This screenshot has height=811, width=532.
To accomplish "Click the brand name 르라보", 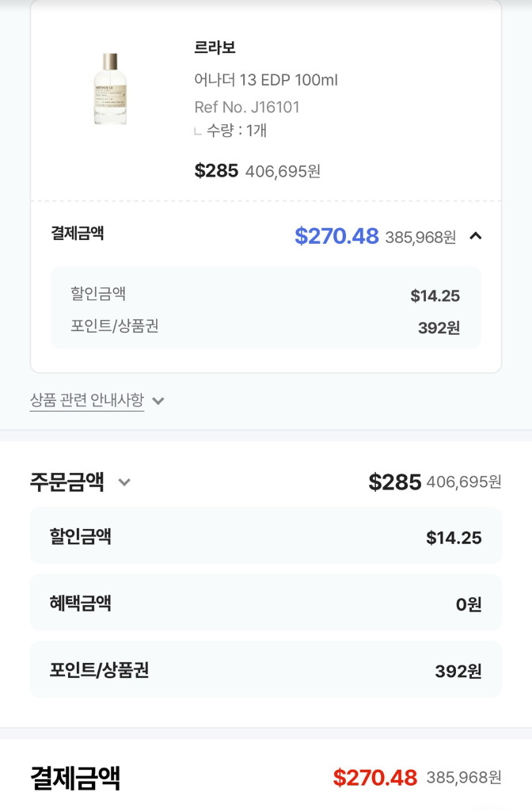I will (215, 48).
